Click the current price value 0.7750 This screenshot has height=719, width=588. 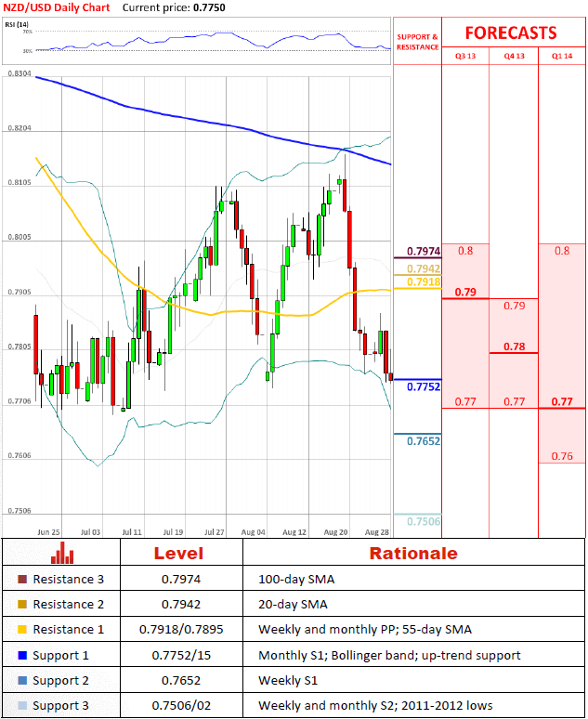209,7
